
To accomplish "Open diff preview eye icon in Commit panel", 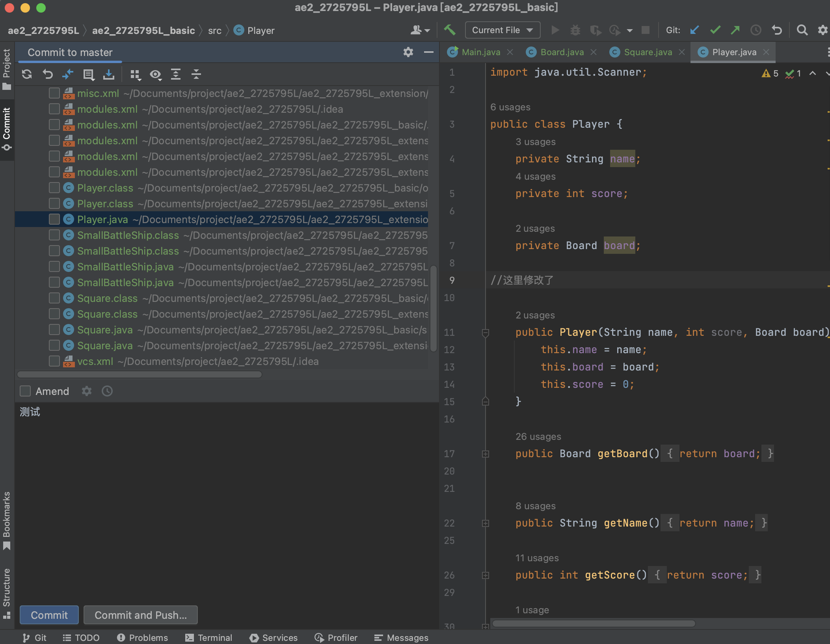I will pyautogui.click(x=156, y=74).
